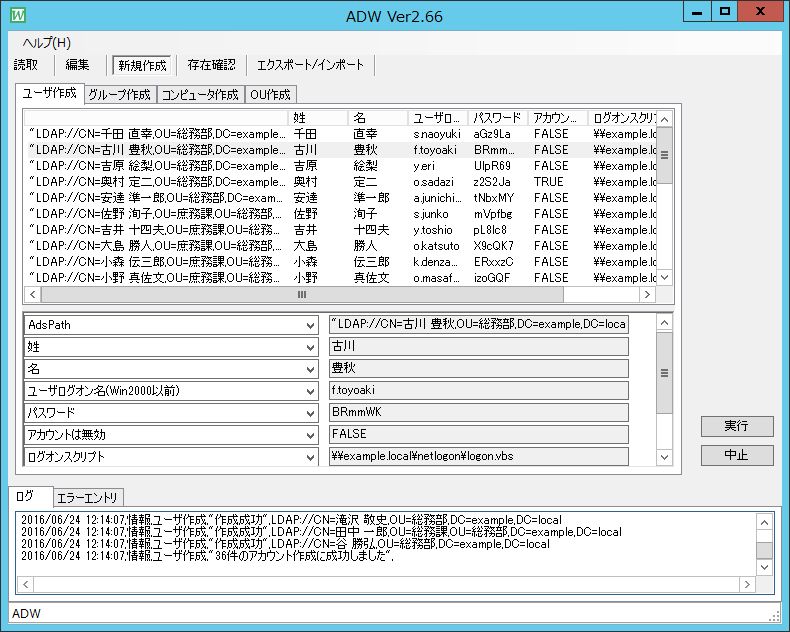Click the 名 value field containing 豊秋

[479, 368]
